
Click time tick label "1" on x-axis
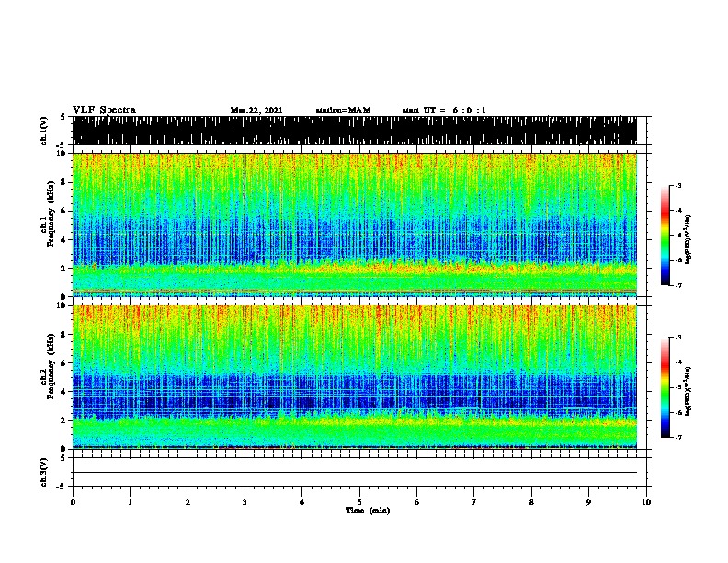point(130,501)
